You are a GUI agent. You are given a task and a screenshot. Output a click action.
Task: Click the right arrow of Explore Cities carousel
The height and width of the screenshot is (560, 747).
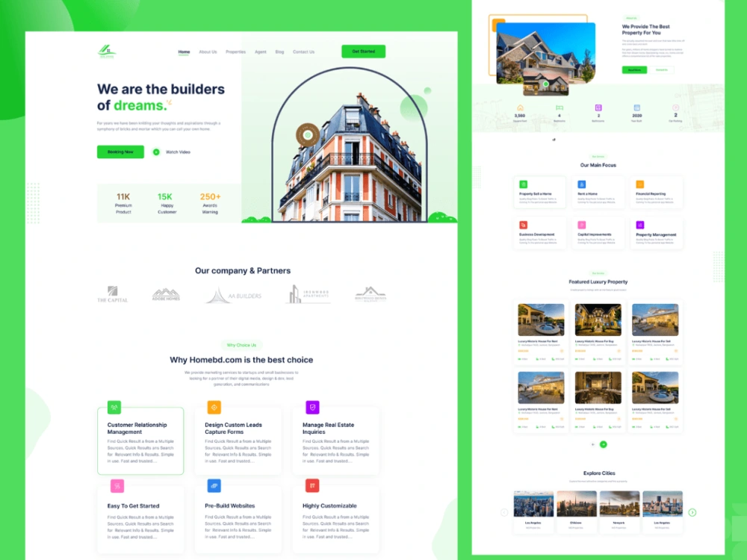692,512
